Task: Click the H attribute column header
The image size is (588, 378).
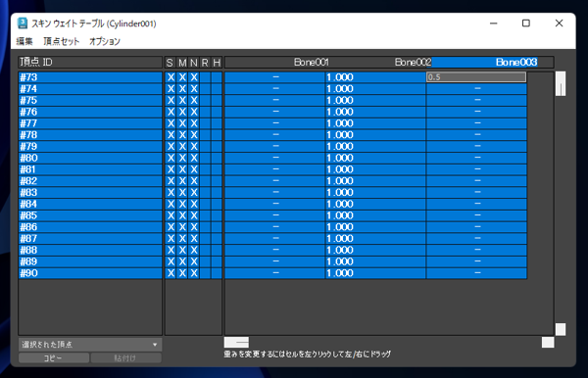Action: pos(217,63)
